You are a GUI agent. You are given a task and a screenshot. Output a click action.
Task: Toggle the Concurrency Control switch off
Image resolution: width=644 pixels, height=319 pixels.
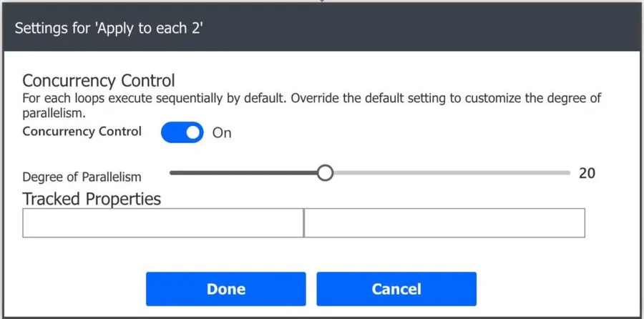pyautogui.click(x=182, y=132)
